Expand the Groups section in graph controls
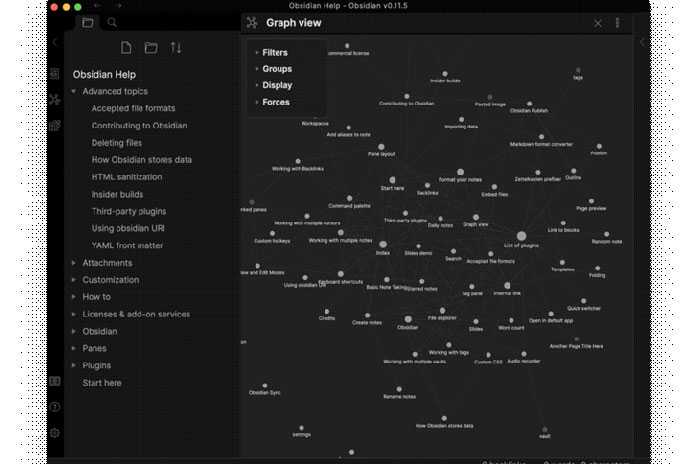Viewport: 696px width, 464px height. tap(276, 69)
